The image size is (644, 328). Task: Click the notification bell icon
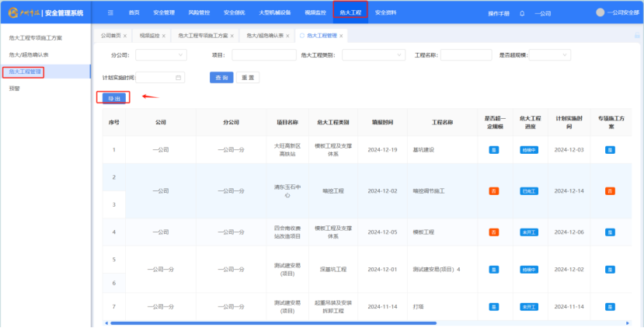tap(522, 13)
